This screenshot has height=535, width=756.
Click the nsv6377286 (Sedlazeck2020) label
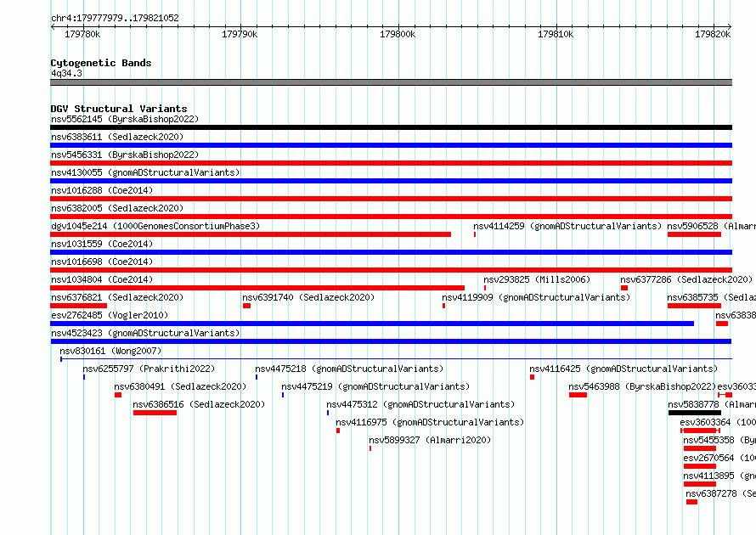tap(686, 279)
